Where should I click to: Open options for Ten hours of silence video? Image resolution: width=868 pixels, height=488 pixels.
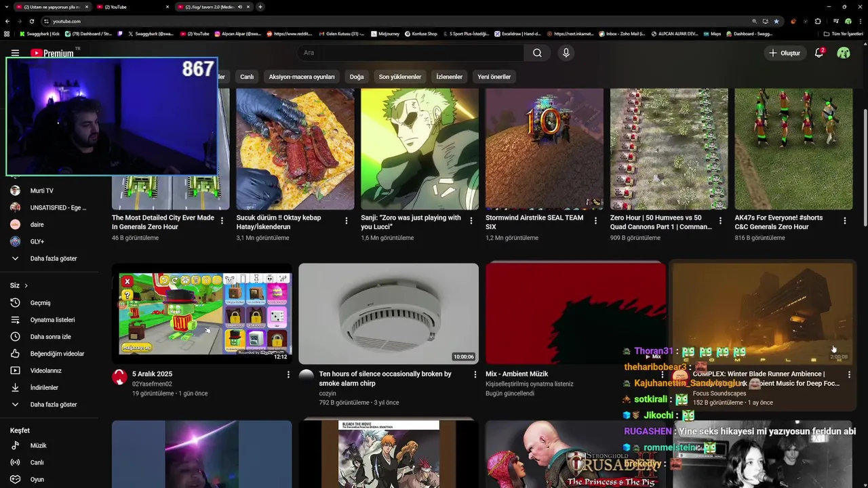pyautogui.click(x=475, y=375)
